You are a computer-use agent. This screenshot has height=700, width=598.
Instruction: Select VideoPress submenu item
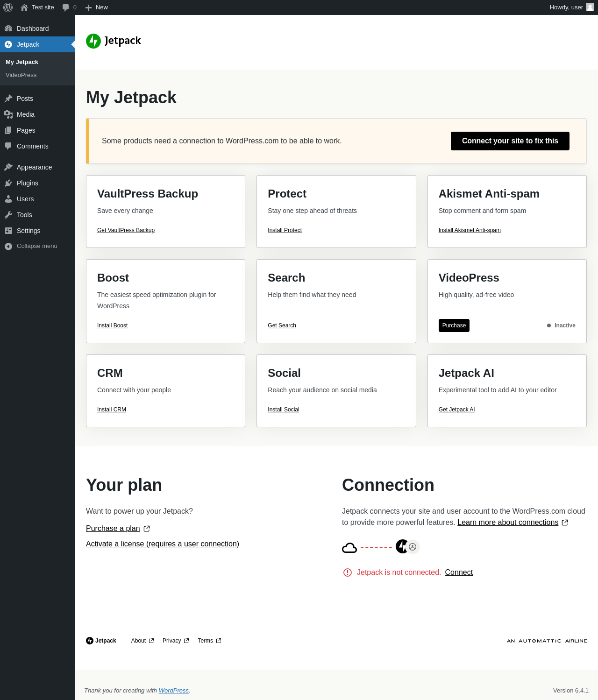[x=21, y=75]
